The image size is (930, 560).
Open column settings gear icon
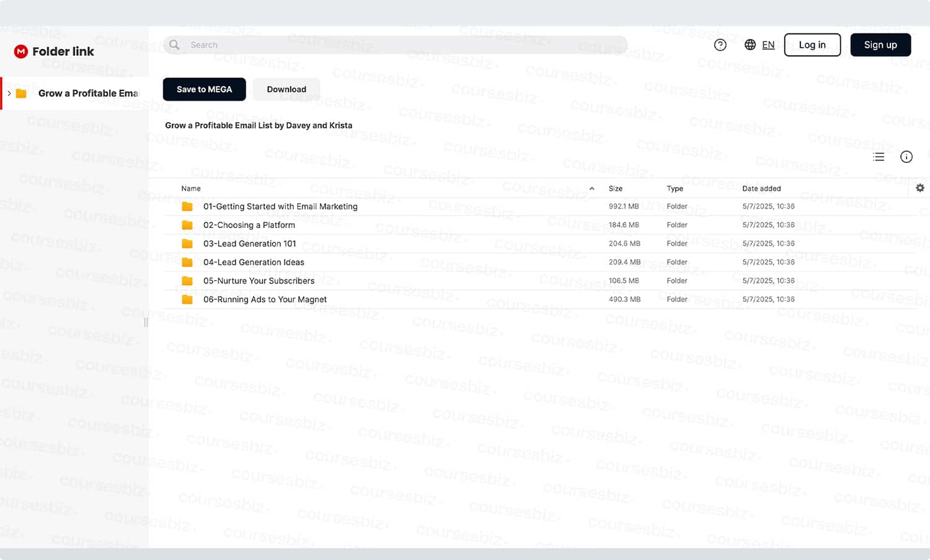pyautogui.click(x=920, y=188)
